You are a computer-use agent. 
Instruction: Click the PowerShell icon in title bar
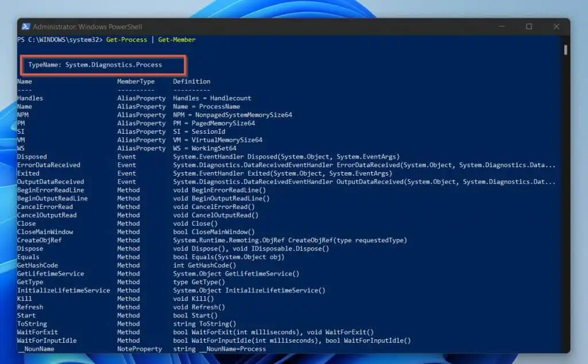coord(25,26)
